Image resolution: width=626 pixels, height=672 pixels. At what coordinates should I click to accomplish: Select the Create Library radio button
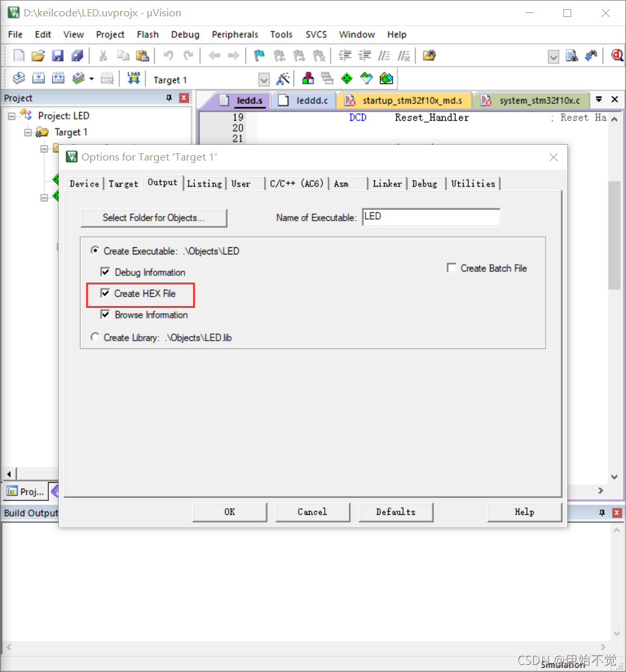point(95,337)
